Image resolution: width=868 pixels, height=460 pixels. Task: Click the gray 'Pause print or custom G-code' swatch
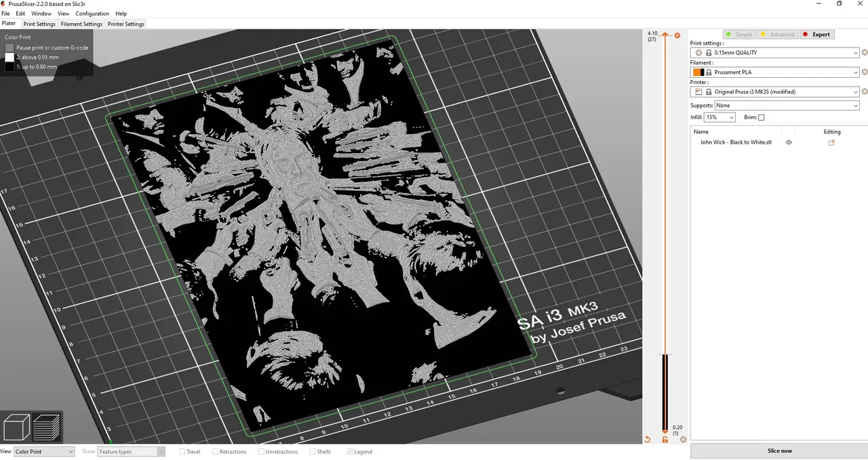(9, 47)
